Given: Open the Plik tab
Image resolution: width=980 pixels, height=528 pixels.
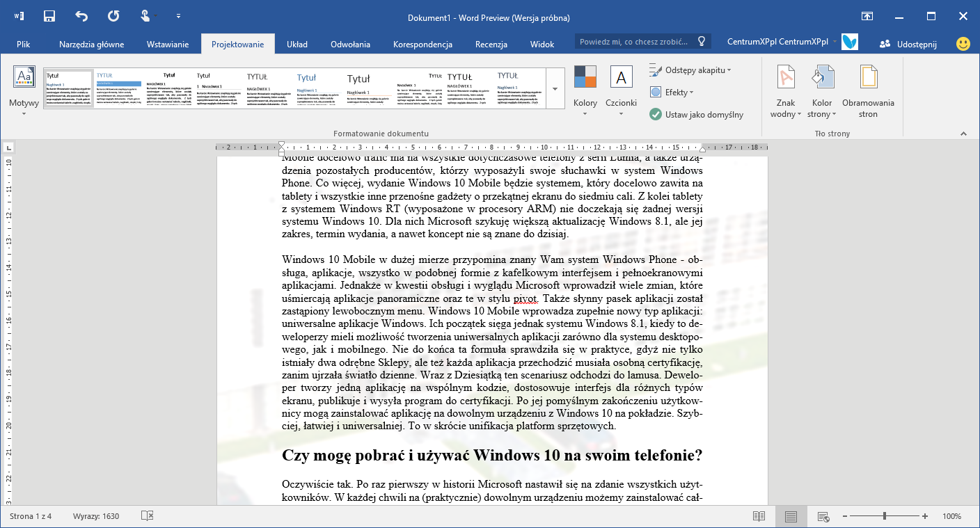Looking at the screenshot, I should click(x=24, y=44).
